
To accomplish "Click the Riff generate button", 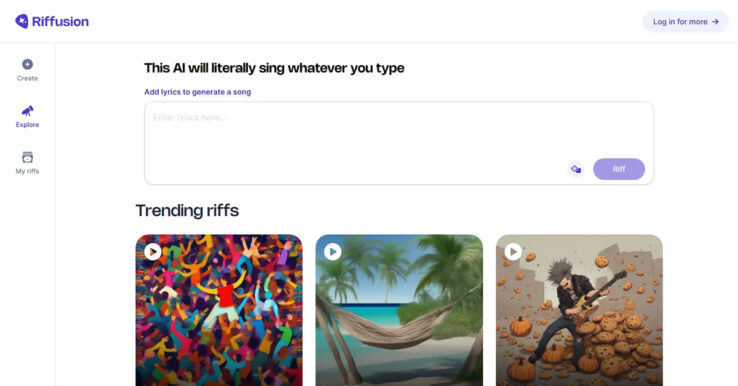I will click(x=619, y=169).
